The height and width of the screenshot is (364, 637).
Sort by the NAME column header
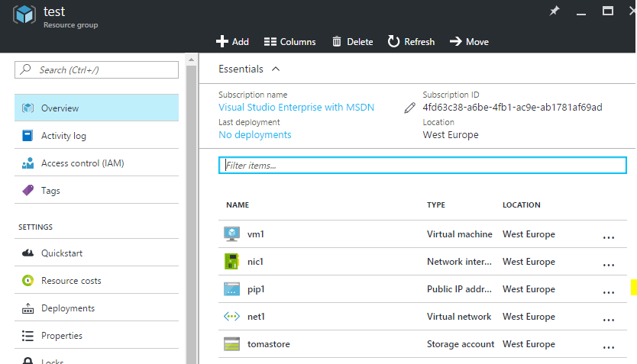click(x=238, y=205)
